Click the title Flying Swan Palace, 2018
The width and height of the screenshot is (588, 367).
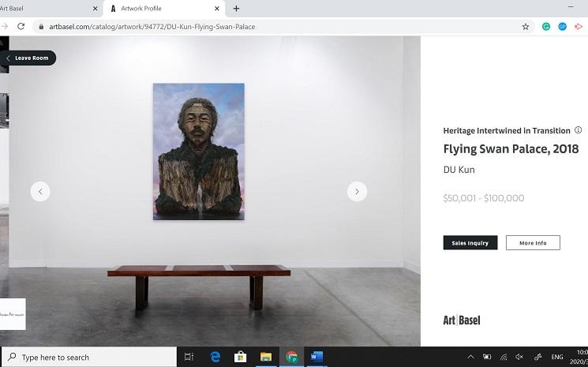click(511, 149)
